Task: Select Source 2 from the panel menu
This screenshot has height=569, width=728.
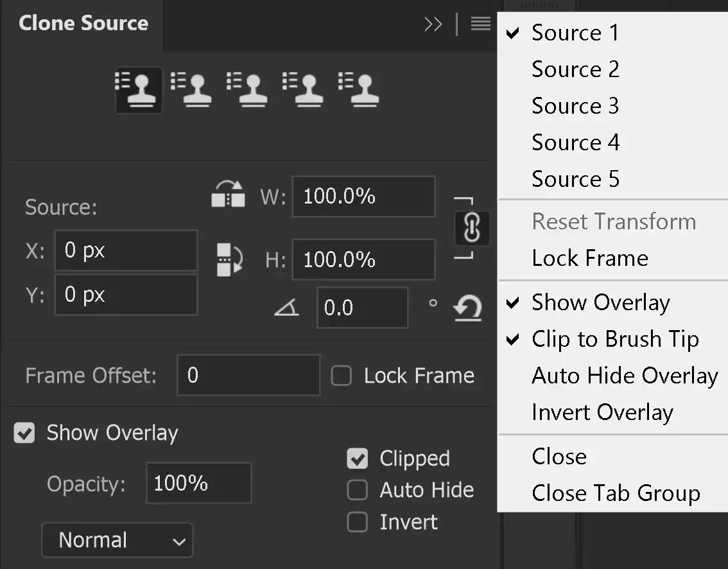Action: tap(575, 69)
